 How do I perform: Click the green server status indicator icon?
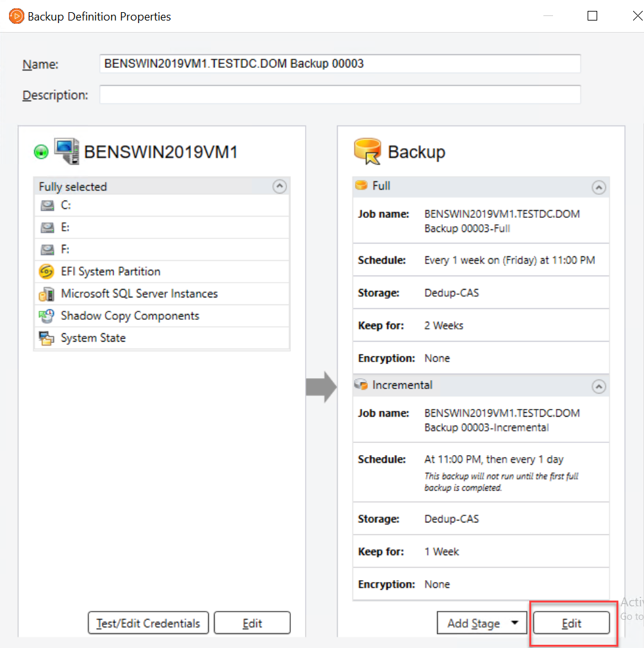41,152
